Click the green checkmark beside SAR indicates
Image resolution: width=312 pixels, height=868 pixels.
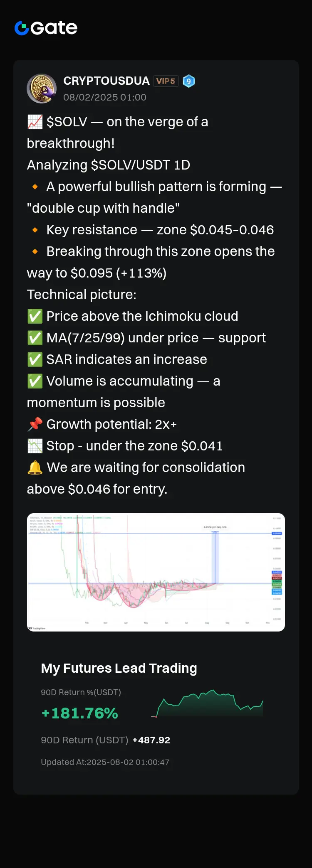pyautogui.click(x=35, y=359)
